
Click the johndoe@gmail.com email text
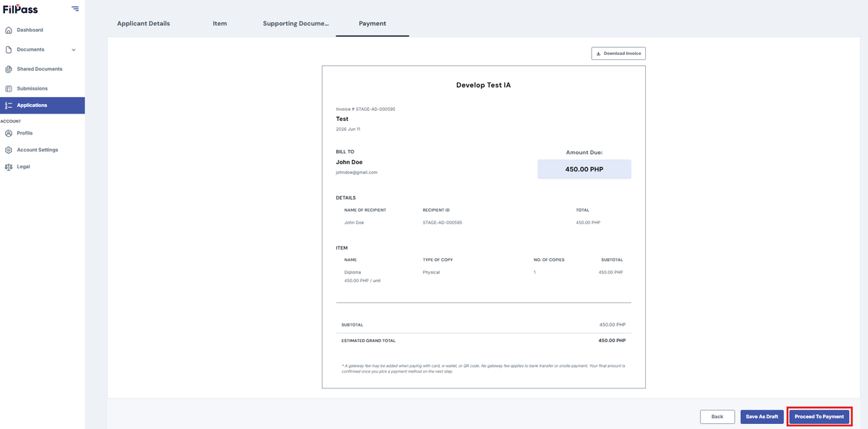pos(357,172)
